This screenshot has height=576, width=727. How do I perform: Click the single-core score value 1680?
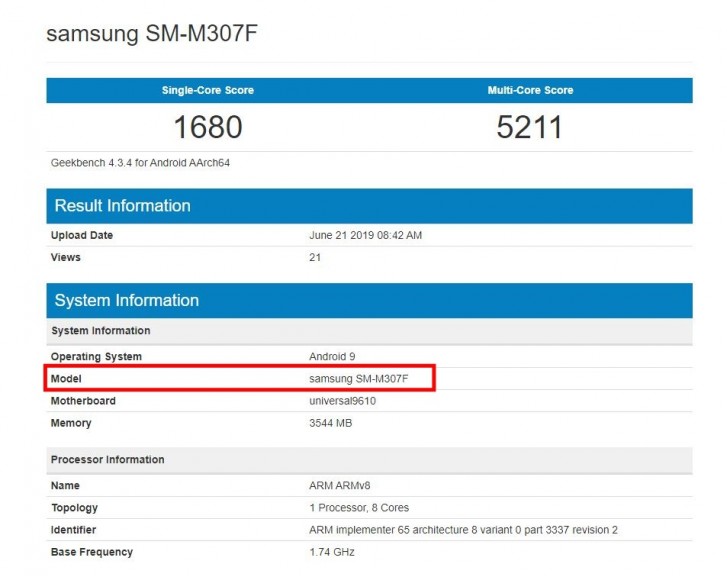tap(208, 127)
